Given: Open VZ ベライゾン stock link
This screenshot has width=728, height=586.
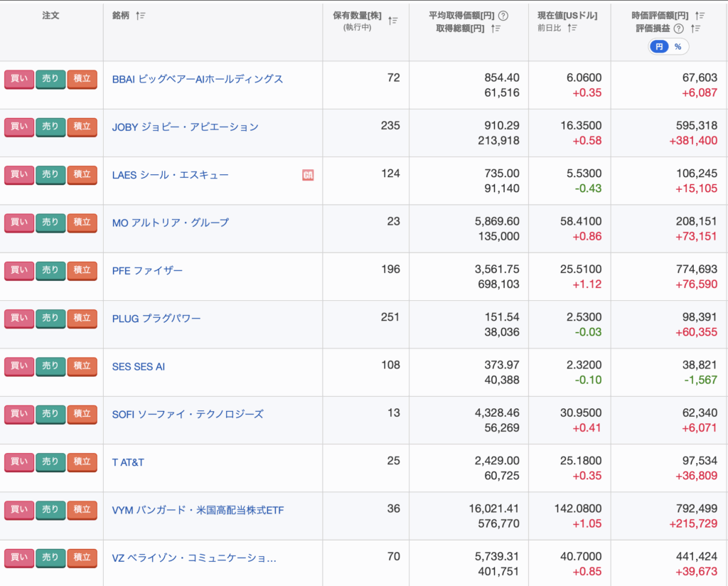Looking at the screenshot, I should tap(194, 558).
